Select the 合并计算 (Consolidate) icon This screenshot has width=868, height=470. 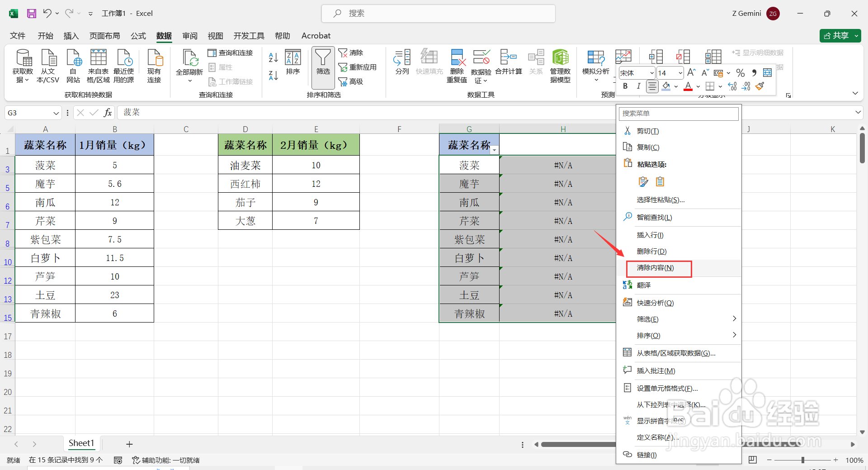508,63
